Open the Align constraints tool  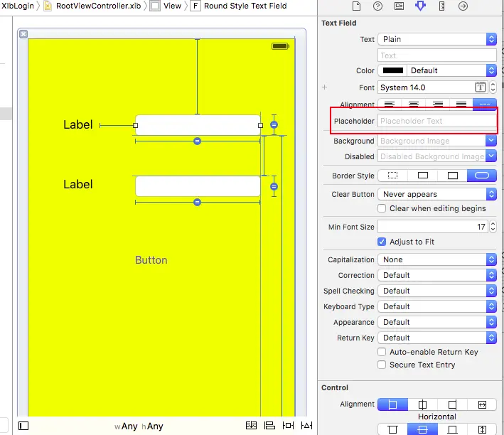tap(269, 425)
